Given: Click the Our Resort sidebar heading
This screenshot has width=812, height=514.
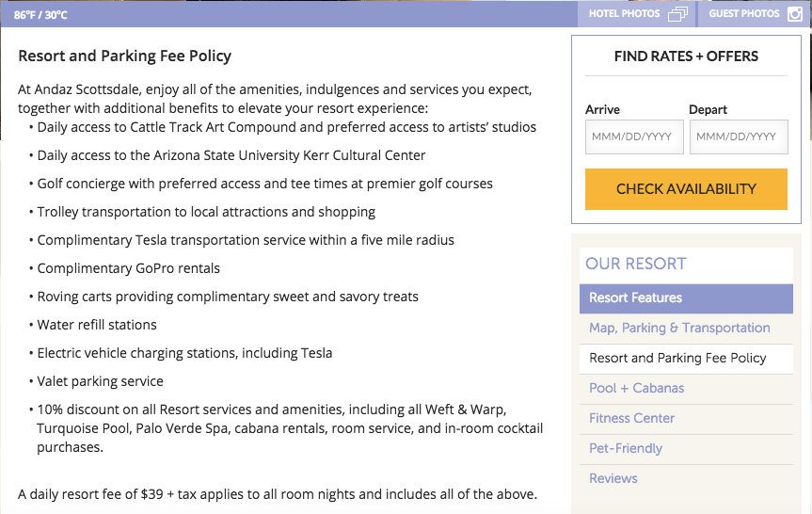Looking at the screenshot, I should pyautogui.click(x=636, y=264).
